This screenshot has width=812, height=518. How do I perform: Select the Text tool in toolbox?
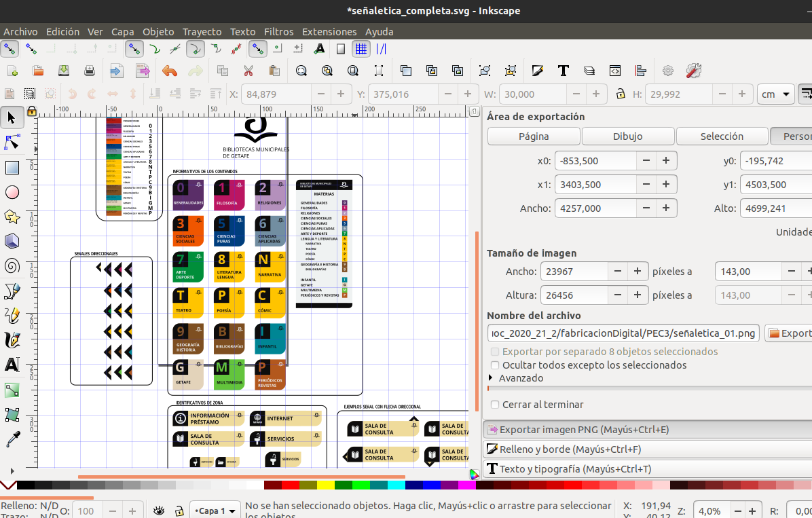click(12, 365)
